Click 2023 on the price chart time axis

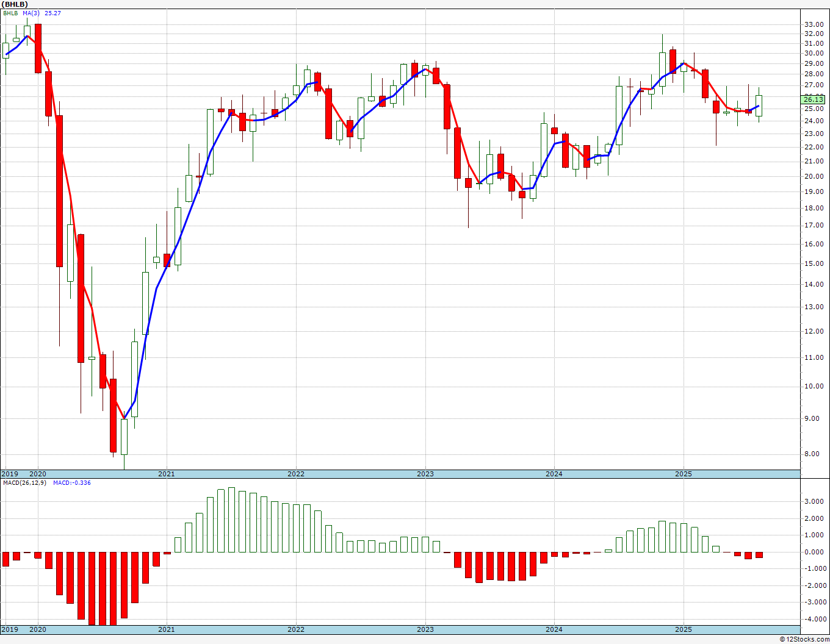click(x=425, y=474)
